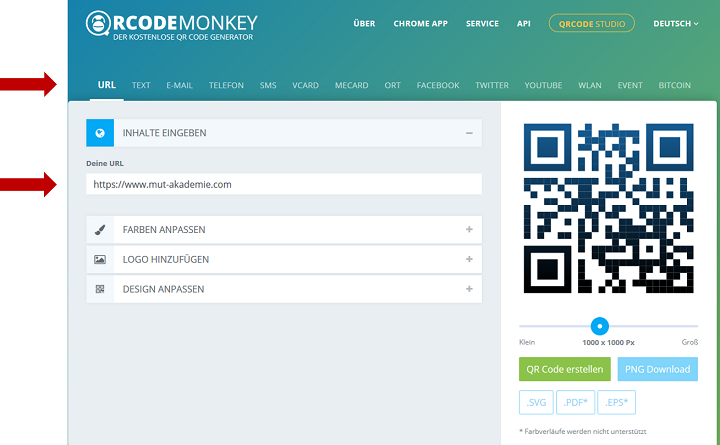Click the image icon for Logo hinzufügen
The image size is (720, 445).
click(x=100, y=259)
